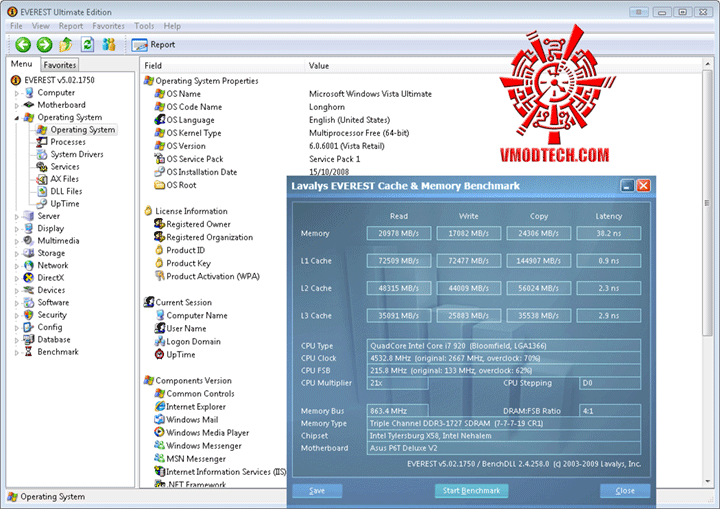Image resolution: width=720 pixels, height=509 pixels.
Task: Click the Database icon in the tree
Action: (29, 339)
